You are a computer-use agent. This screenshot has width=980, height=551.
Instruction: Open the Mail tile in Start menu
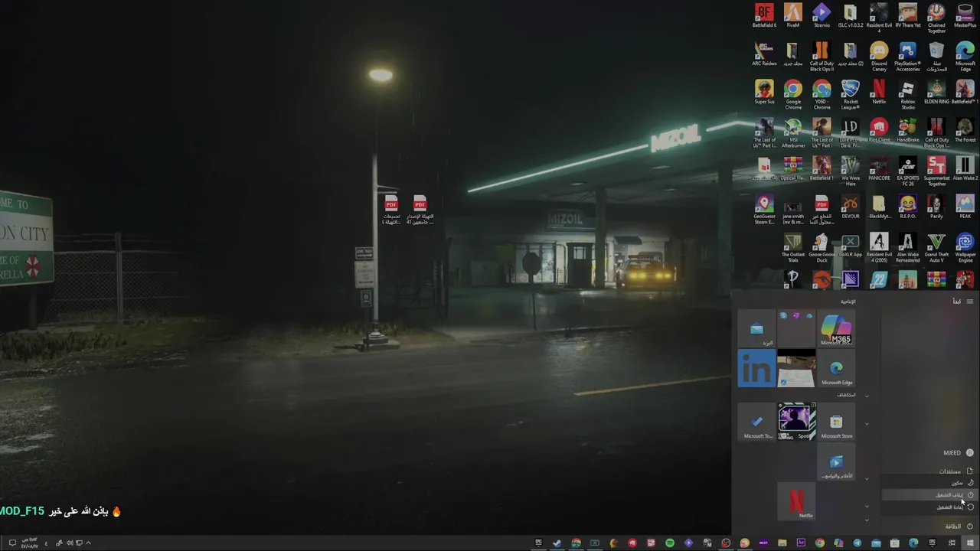(x=756, y=328)
